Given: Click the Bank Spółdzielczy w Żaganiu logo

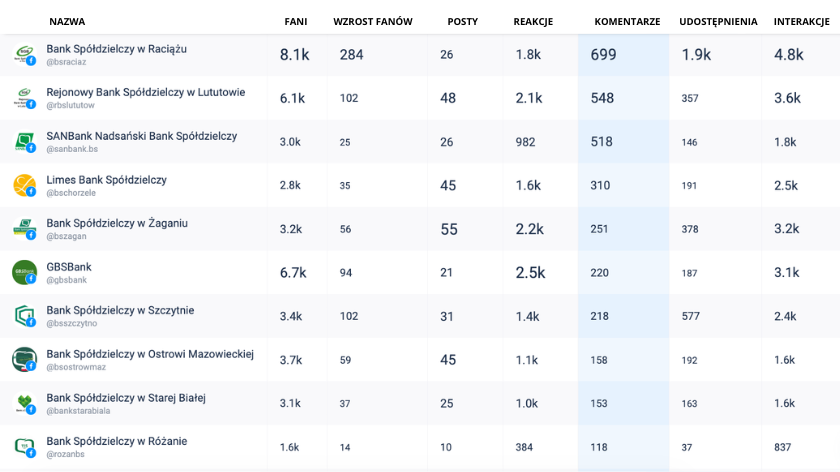Looking at the screenshot, I should 24,229.
